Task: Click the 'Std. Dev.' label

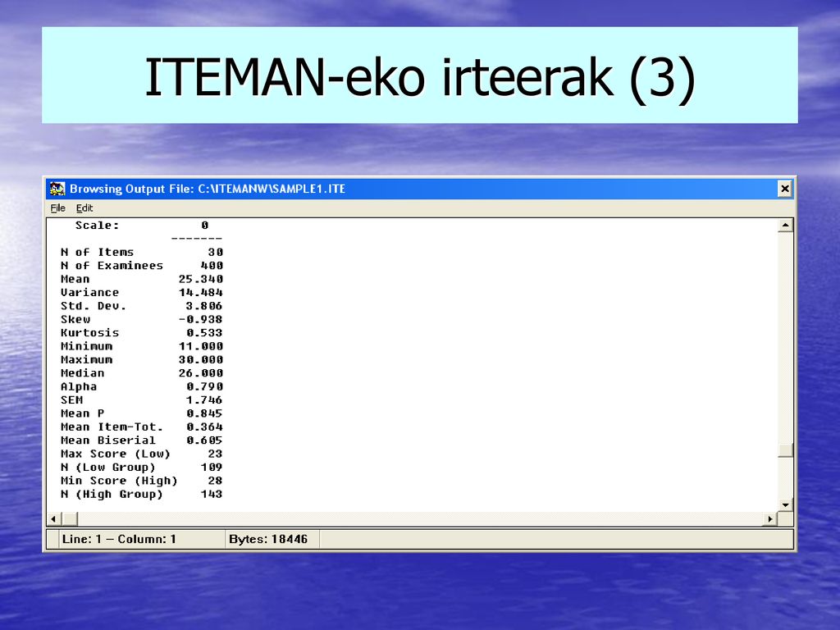Action: (x=94, y=306)
